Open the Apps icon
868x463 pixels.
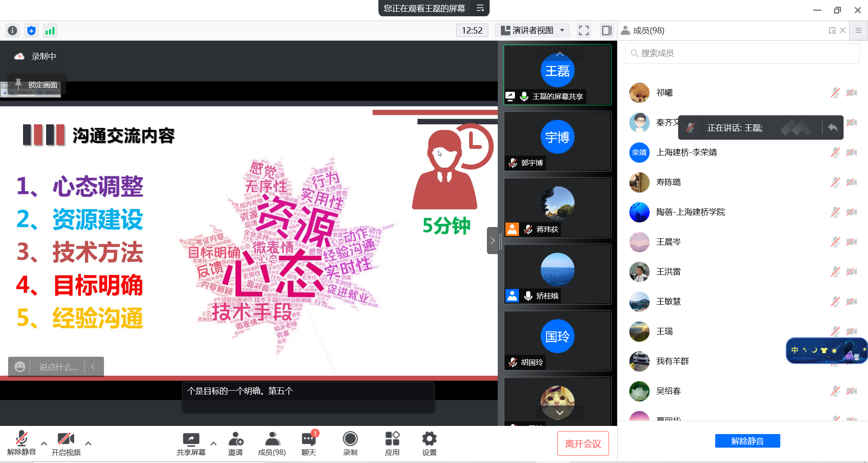[x=392, y=443]
